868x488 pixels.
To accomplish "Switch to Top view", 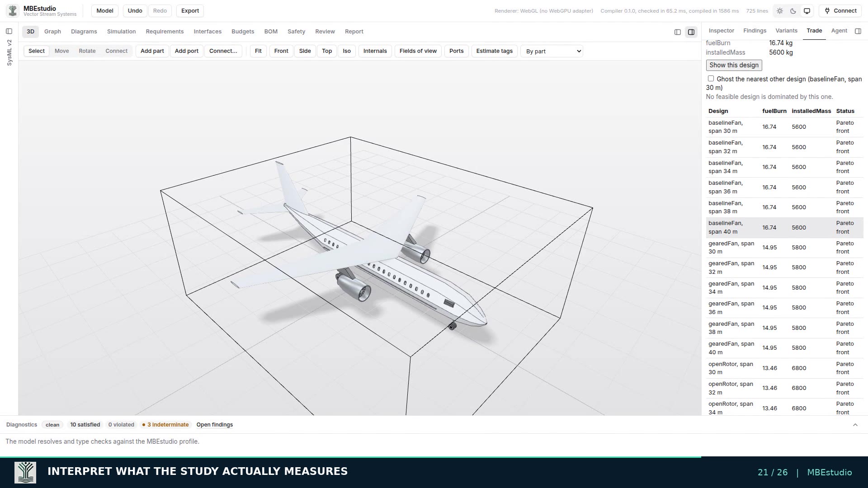I will 327,51.
